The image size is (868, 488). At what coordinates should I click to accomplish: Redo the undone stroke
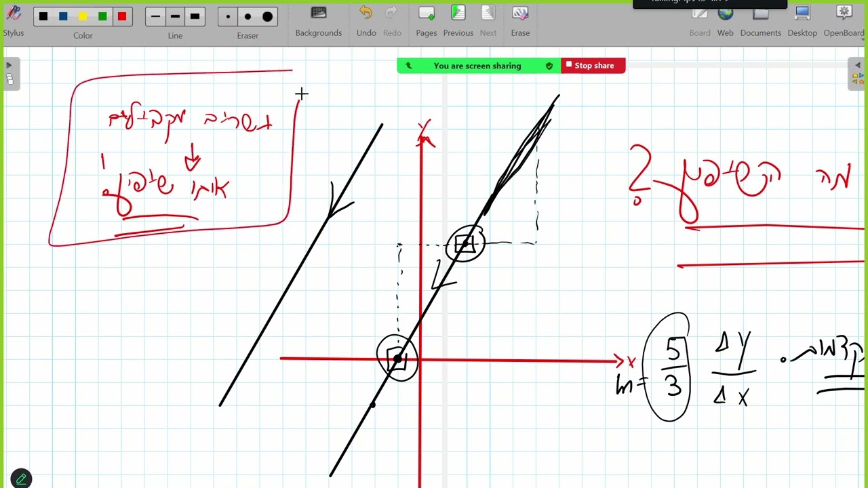[392, 21]
